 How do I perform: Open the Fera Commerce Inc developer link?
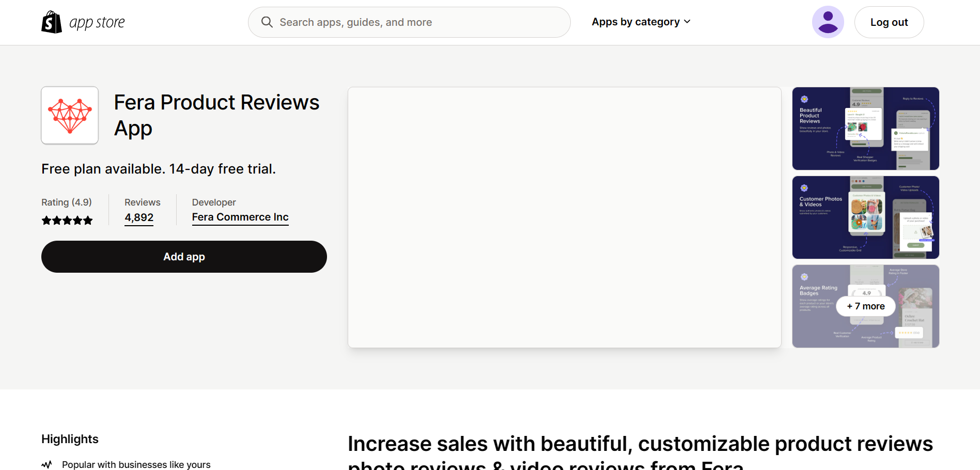(240, 217)
